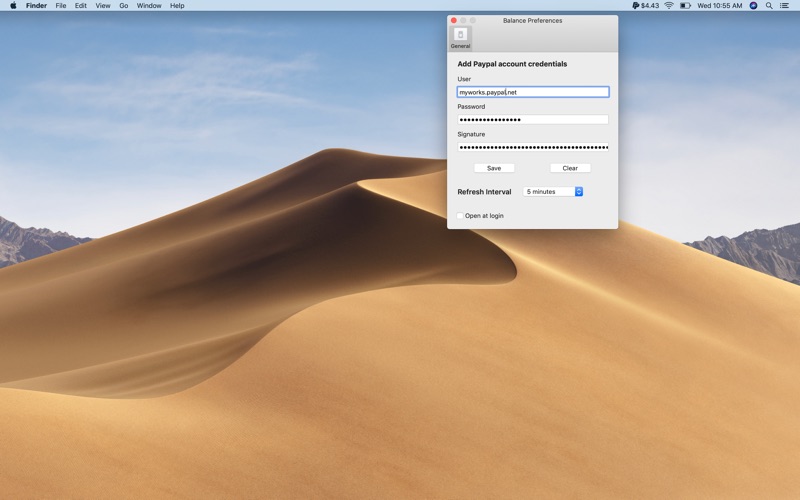This screenshot has width=800, height=500.
Task: Open the Help menu
Action: pyautogui.click(x=177, y=6)
